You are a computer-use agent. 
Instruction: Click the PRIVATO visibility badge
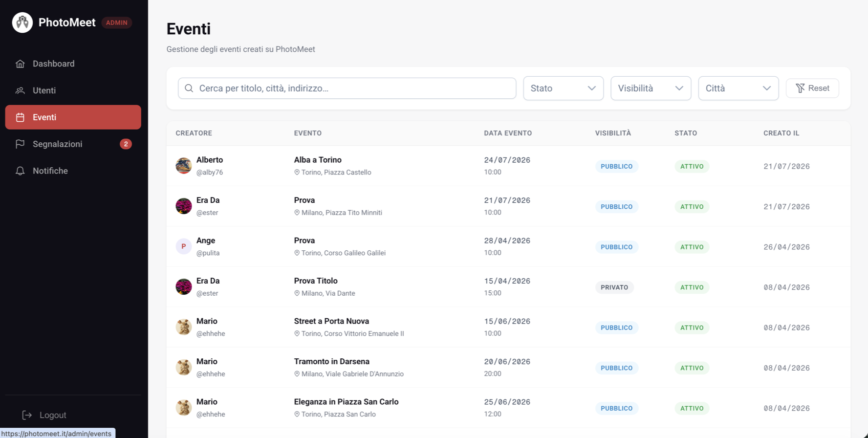614,287
